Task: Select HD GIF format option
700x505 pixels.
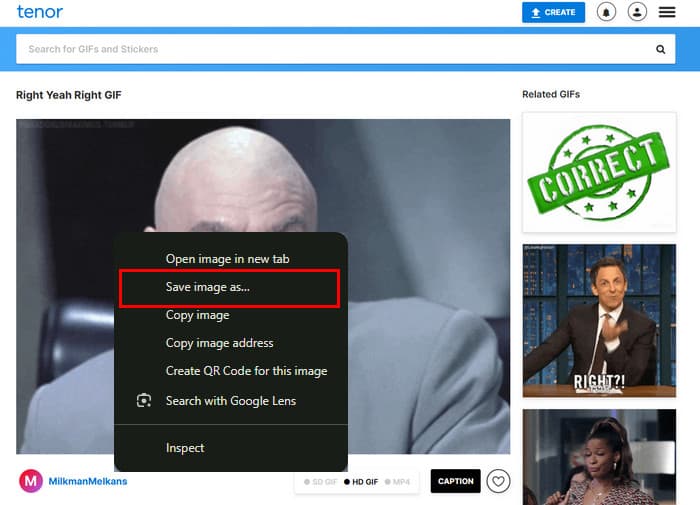Action: click(x=362, y=482)
